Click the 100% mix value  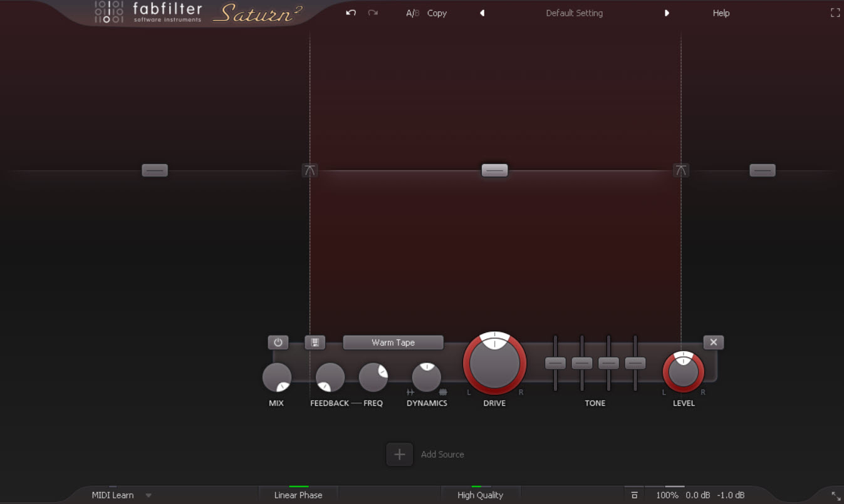coord(667,495)
